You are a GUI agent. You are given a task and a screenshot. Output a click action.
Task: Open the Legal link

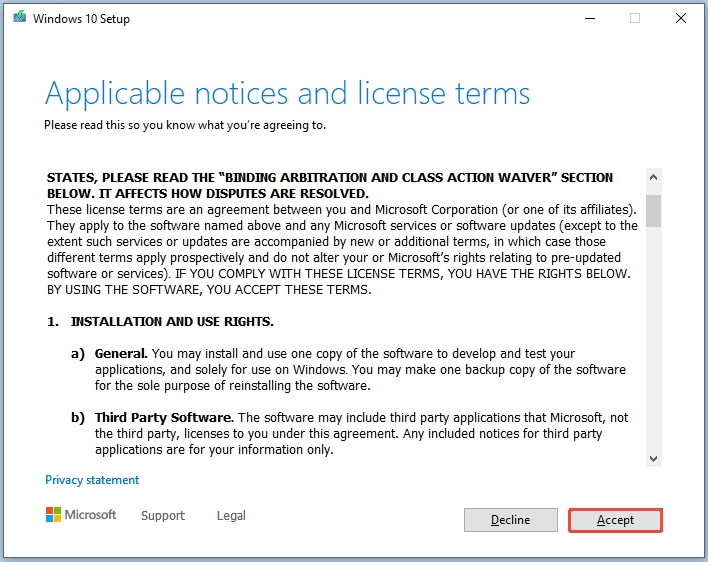[231, 516]
